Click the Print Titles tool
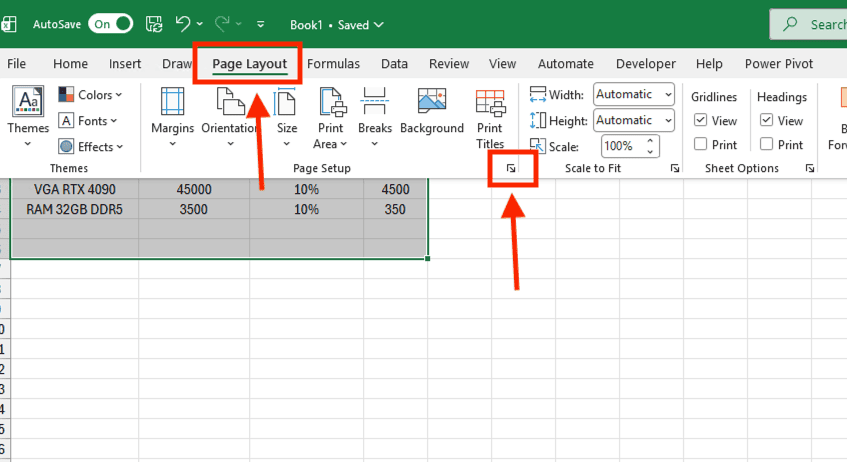Image resolution: width=847 pixels, height=462 pixels. [490, 119]
